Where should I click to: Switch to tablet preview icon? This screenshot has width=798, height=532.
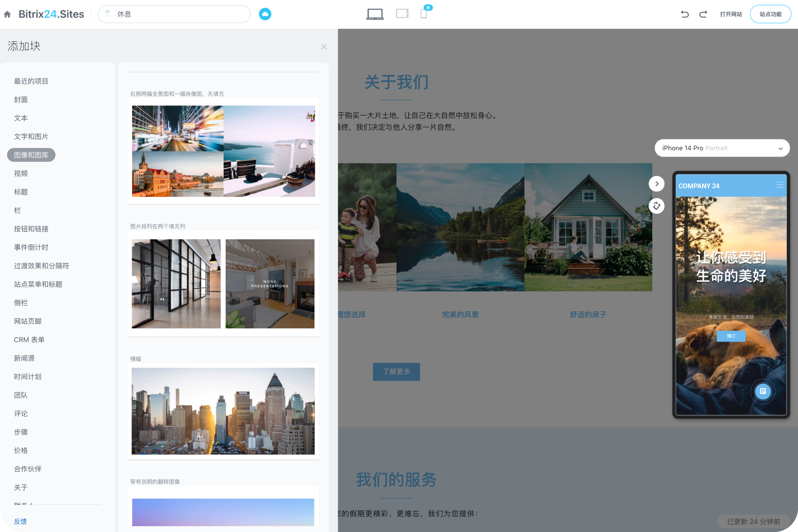click(402, 14)
